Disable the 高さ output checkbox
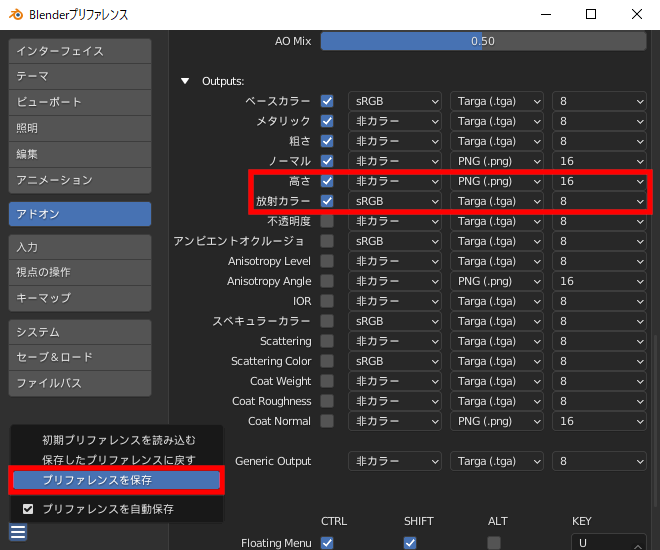This screenshot has width=660, height=550. [x=327, y=181]
